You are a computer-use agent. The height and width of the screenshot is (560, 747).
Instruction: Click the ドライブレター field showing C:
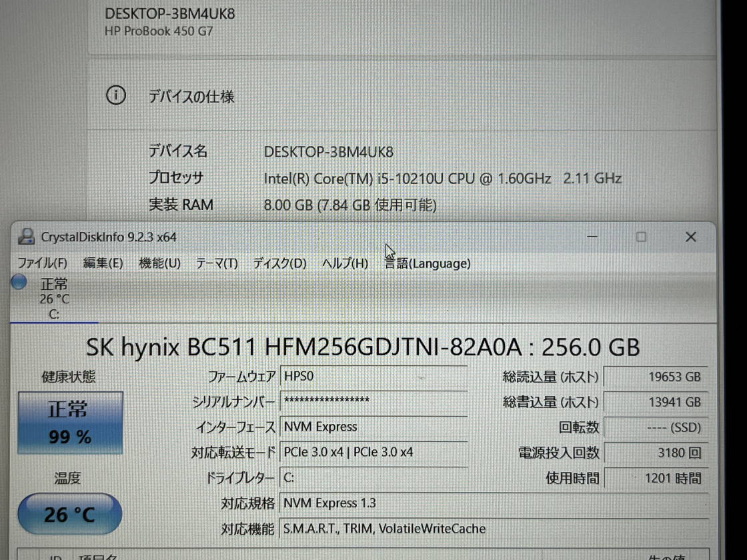click(374, 477)
